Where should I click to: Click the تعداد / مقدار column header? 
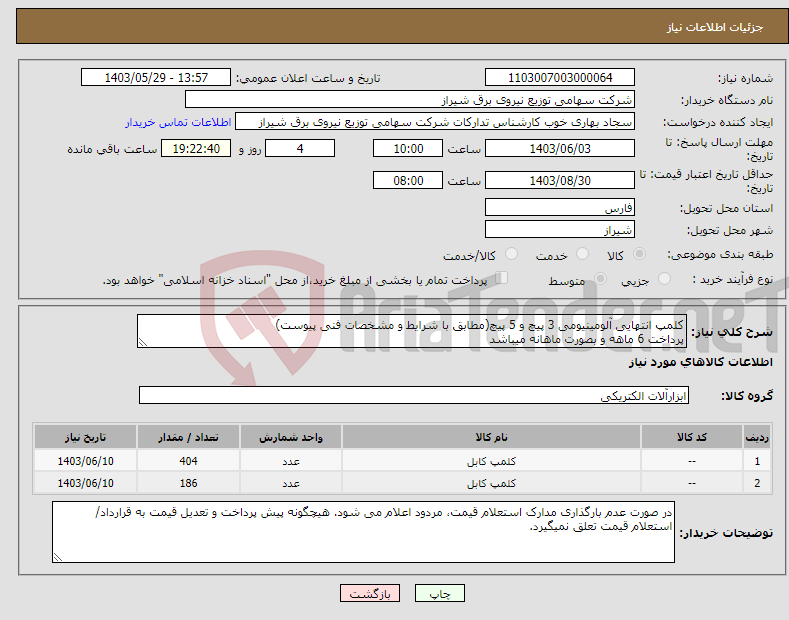[188, 437]
